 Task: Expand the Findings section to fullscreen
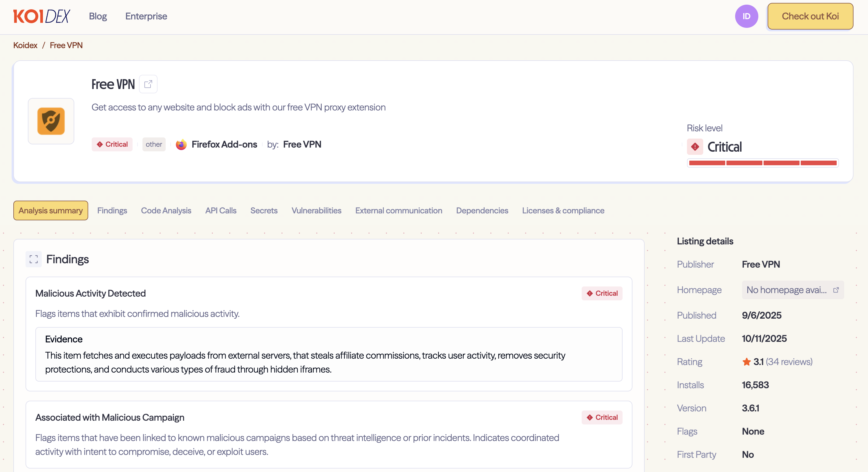(33, 259)
